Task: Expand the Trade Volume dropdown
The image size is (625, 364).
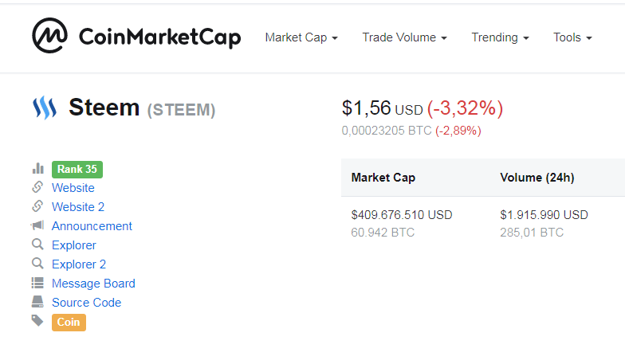Action: point(404,37)
